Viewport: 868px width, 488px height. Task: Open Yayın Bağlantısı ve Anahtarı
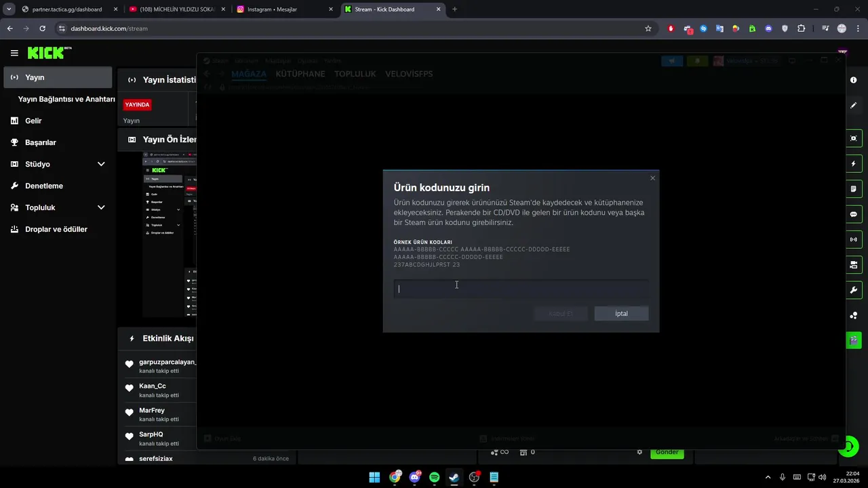(66, 99)
